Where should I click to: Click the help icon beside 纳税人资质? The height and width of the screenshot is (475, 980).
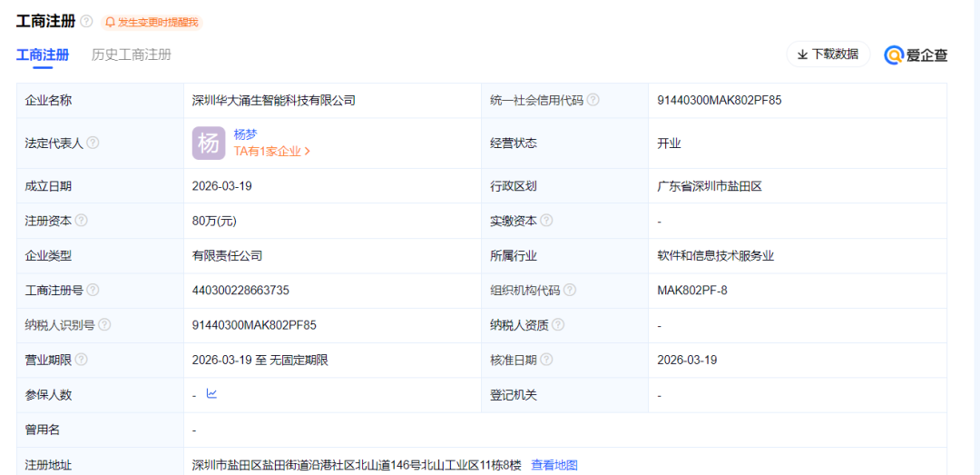tap(558, 325)
